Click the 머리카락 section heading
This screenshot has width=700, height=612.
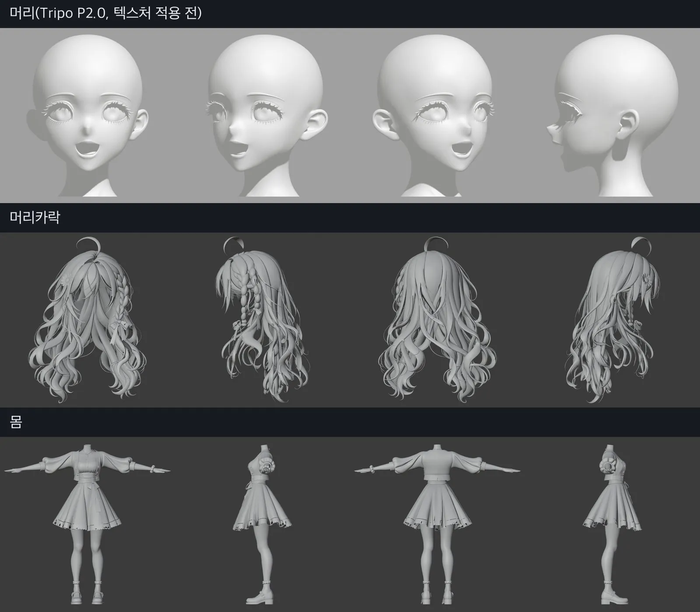pyautogui.click(x=35, y=217)
